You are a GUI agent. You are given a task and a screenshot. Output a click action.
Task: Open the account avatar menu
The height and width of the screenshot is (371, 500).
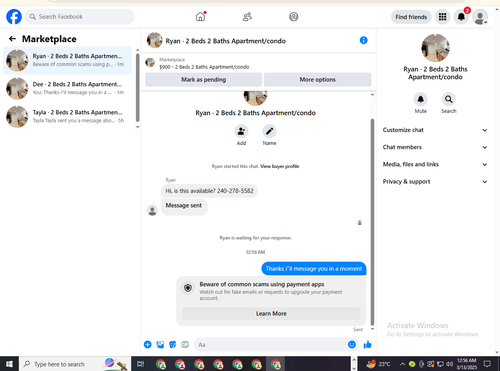click(480, 17)
